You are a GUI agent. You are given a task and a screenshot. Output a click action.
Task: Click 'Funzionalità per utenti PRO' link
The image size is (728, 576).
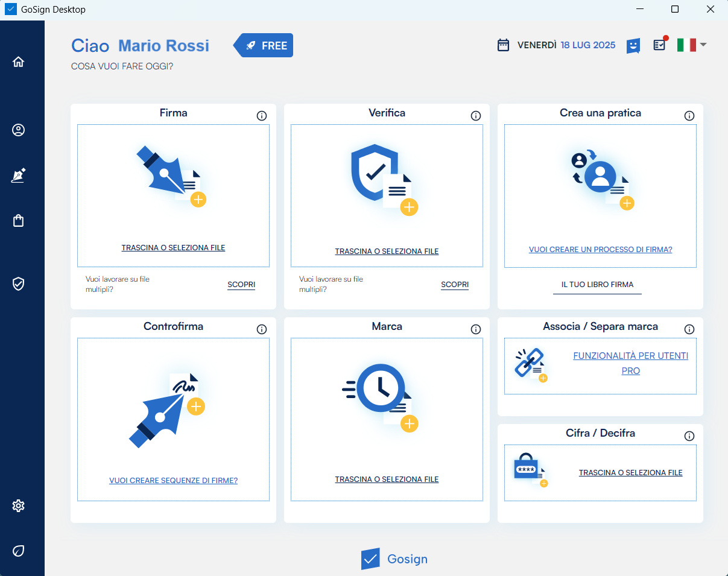630,363
